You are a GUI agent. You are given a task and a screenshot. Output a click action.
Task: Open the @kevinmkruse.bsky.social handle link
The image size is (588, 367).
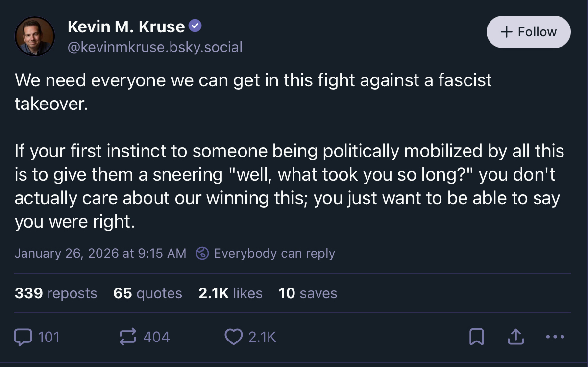pyautogui.click(x=155, y=47)
